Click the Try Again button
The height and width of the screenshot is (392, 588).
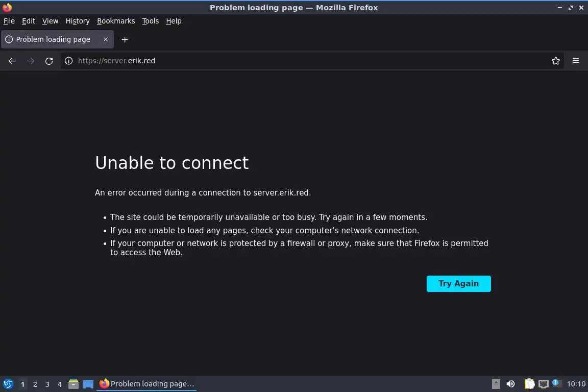459,284
